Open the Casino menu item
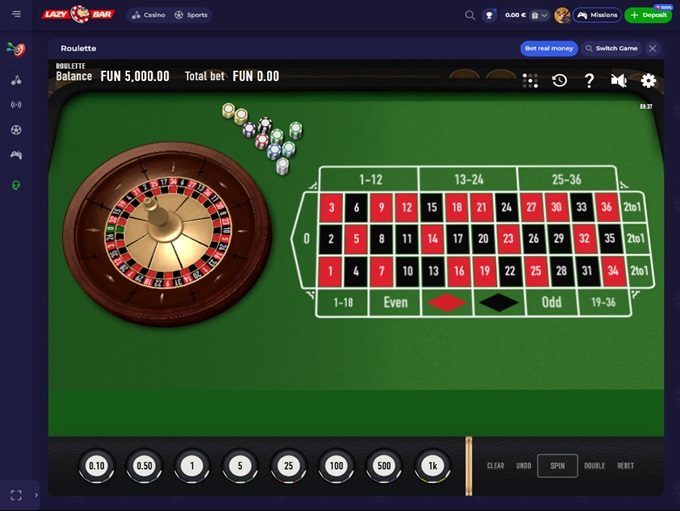 (x=149, y=15)
